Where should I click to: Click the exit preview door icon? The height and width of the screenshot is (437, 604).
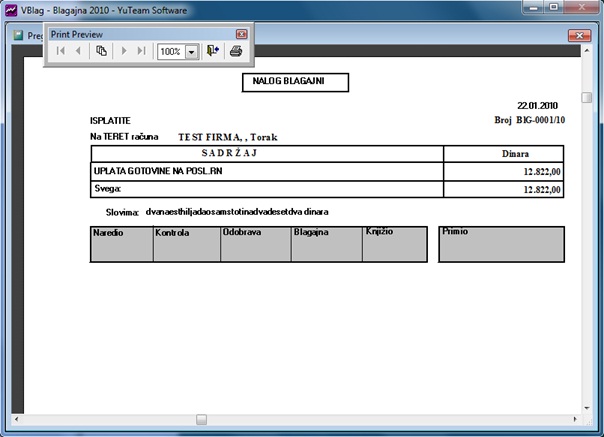click(213, 51)
